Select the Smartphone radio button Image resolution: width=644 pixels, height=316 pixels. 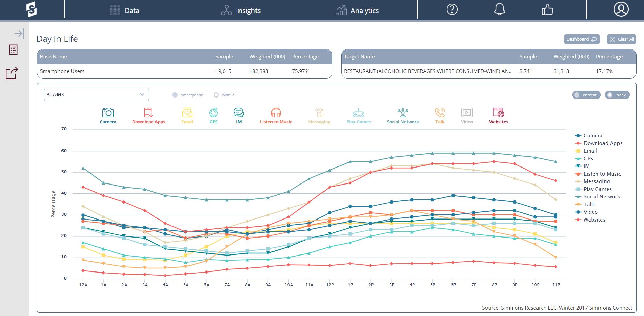[x=175, y=95]
